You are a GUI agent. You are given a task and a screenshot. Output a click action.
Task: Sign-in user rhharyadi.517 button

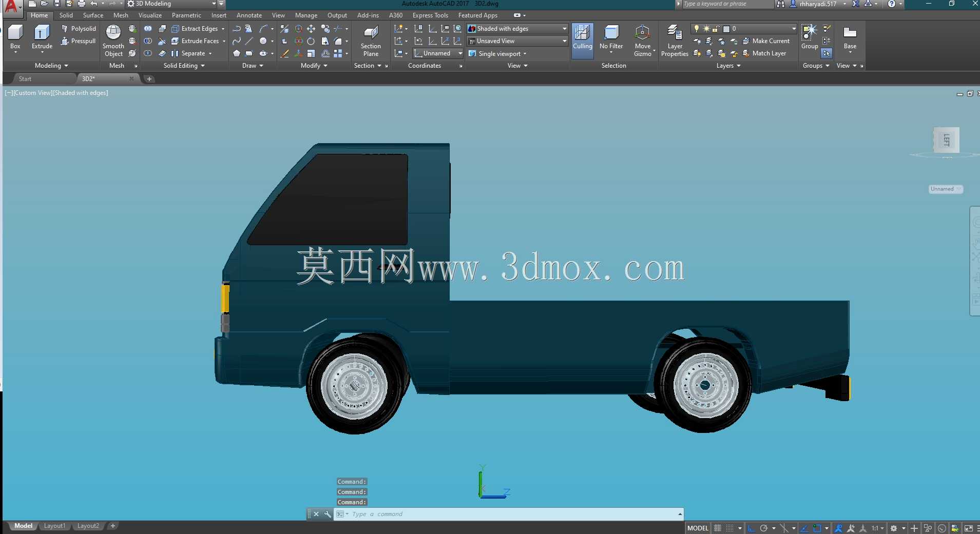pyautogui.click(x=818, y=4)
